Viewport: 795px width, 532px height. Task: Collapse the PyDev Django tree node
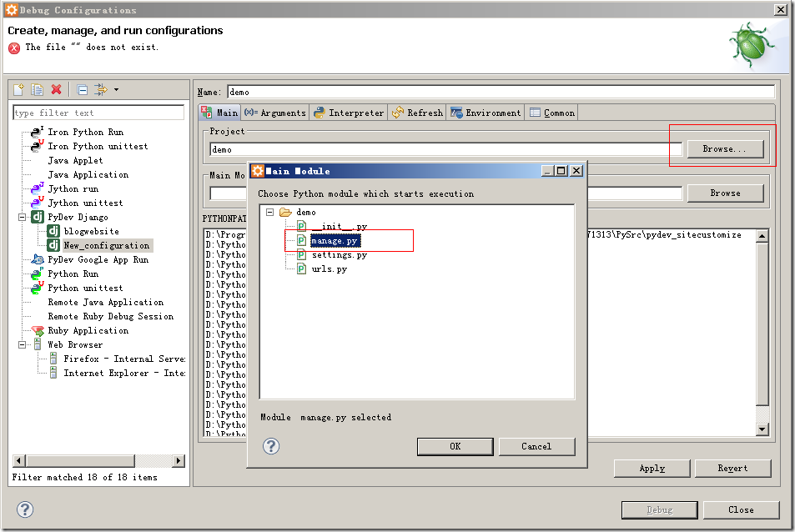pyautogui.click(x=23, y=217)
